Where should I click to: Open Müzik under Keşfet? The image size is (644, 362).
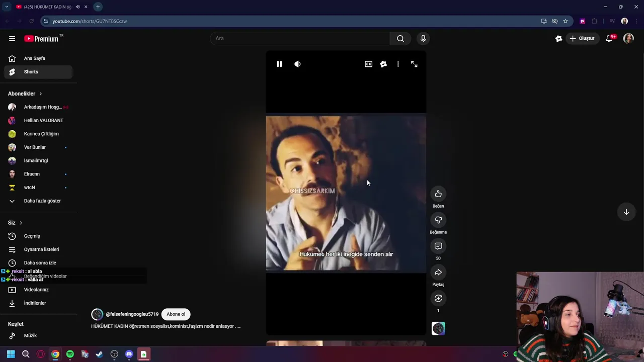tap(38, 335)
